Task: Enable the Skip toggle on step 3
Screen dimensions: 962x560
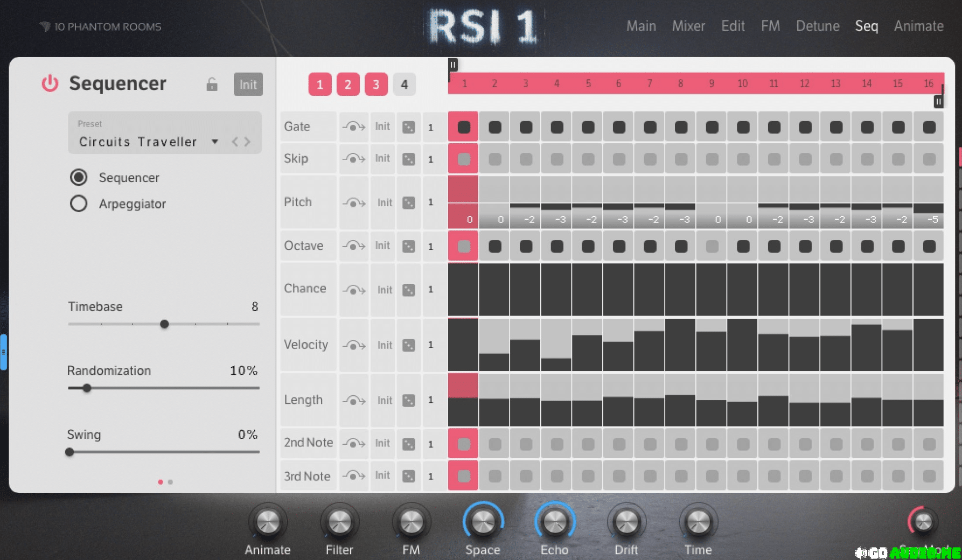Action: (526, 159)
